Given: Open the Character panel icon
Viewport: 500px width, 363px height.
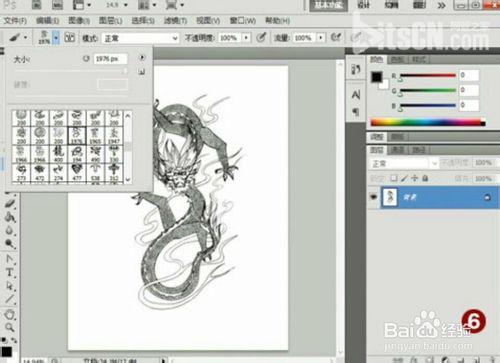Looking at the screenshot, I should [356, 95].
